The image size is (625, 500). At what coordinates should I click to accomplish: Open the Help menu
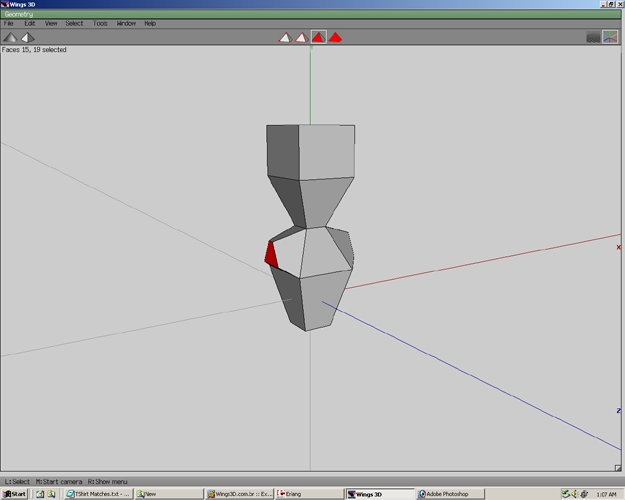click(x=150, y=24)
